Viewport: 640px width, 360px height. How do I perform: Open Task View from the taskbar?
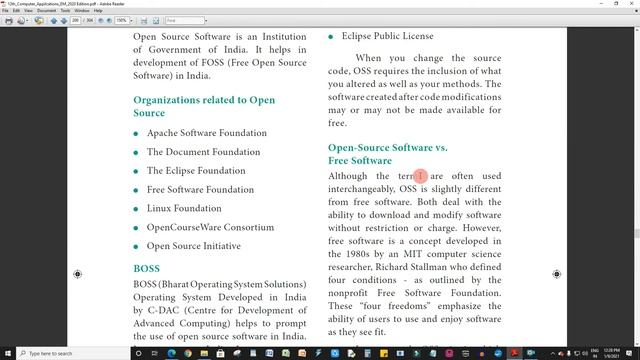[x=155, y=353]
